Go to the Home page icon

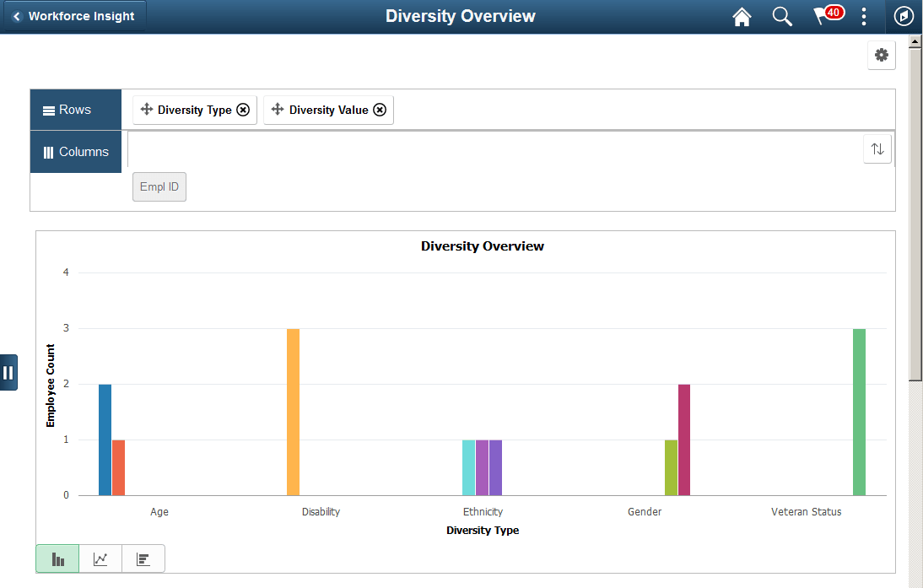point(742,16)
